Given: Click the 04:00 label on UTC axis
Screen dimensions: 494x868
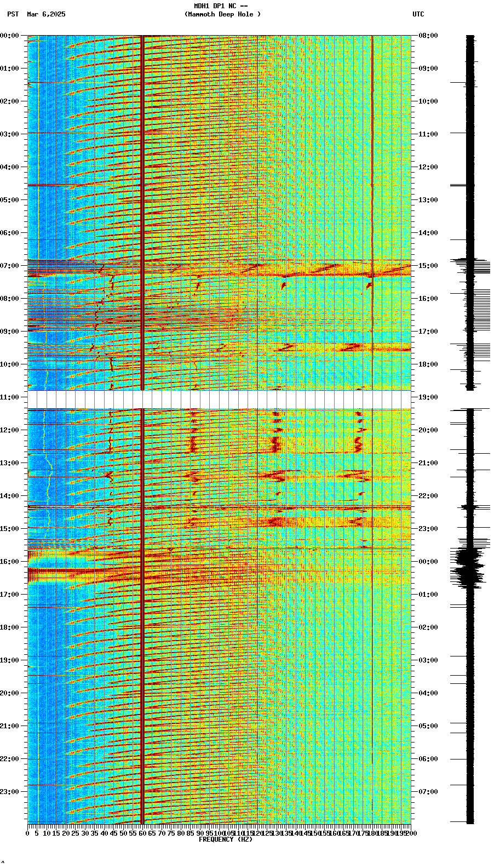Looking at the screenshot, I should coord(428,693).
